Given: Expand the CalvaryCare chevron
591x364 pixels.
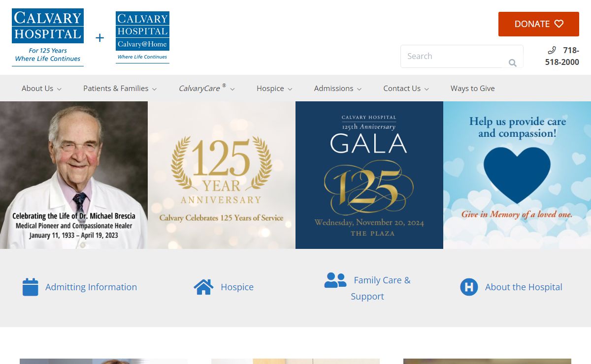Looking at the screenshot, I should tap(232, 89).
